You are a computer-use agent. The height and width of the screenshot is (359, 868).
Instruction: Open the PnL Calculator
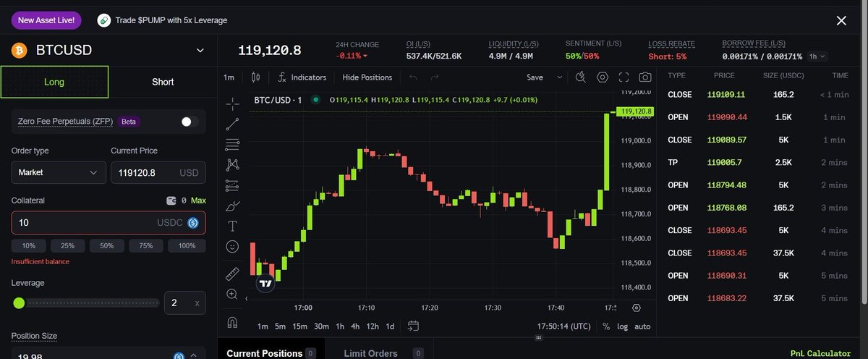pos(821,353)
